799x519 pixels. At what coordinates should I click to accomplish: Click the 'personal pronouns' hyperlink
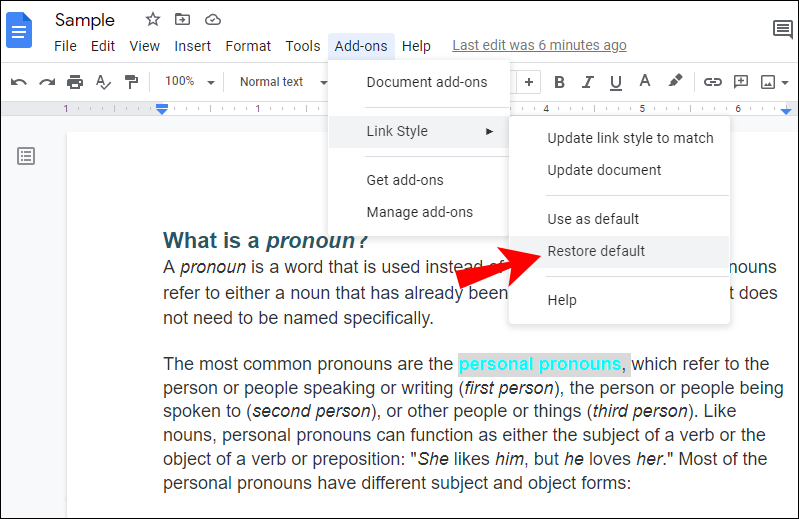540,364
